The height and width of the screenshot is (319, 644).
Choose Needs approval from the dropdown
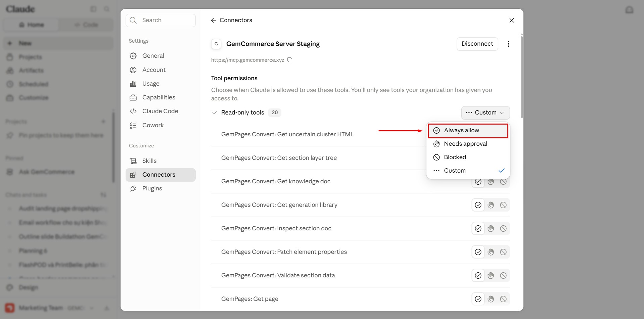pyautogui.click(x=468, y=144)
